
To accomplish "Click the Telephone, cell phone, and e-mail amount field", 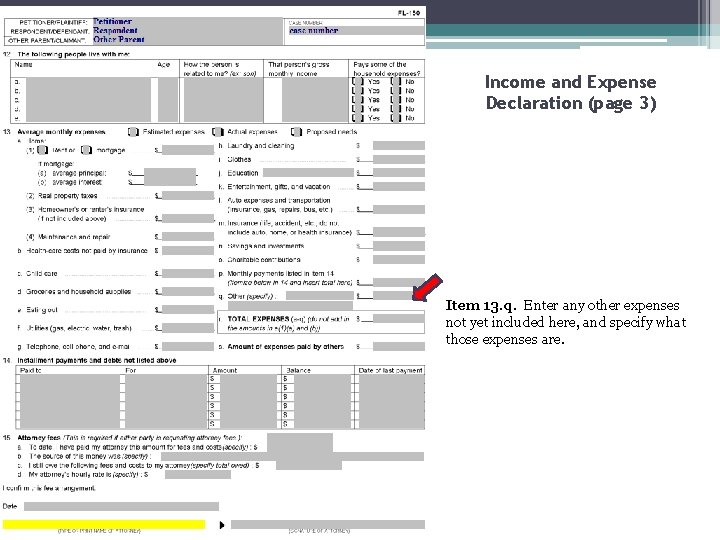I will (x=188, y=347).
